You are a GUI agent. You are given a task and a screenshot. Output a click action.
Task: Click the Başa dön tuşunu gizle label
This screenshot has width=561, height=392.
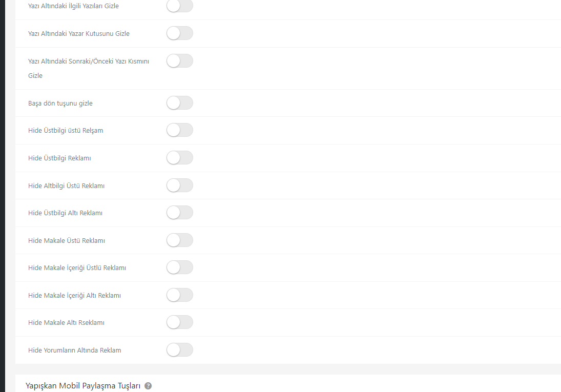tap(60, 104)
